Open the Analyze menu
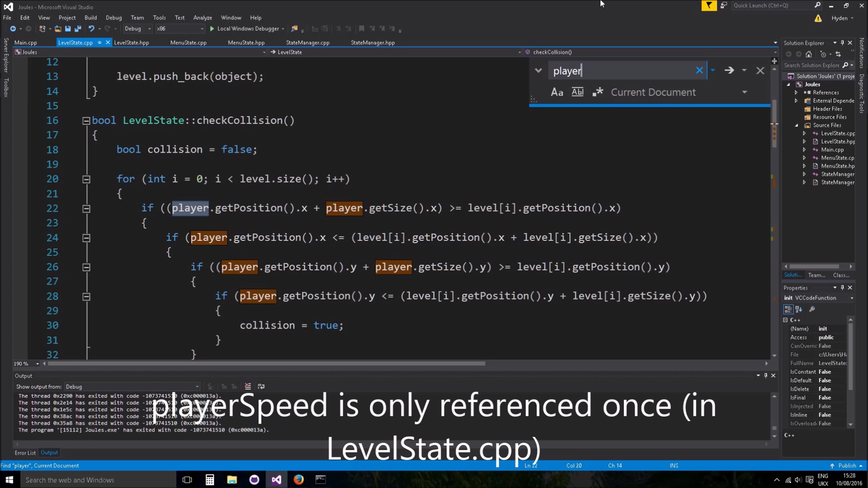Viewport: 868px width, 488px height. pyautogui.click(x=203, y=18)
